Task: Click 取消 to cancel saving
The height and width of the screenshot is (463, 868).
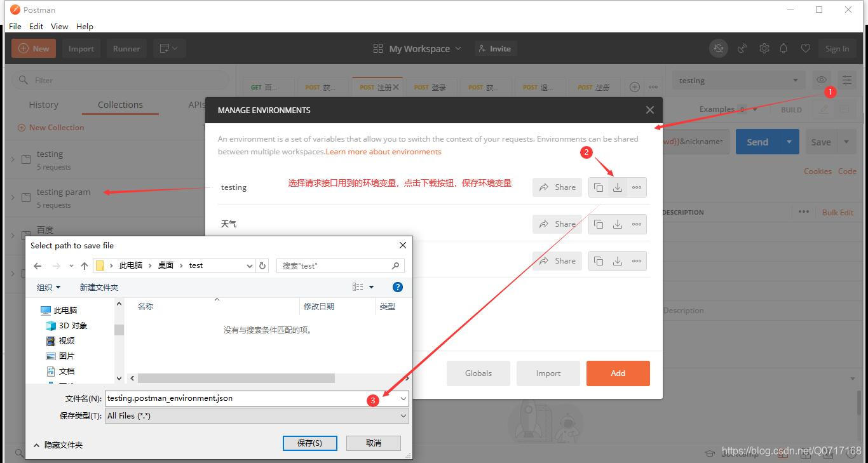Action: [x=374, y=443]
